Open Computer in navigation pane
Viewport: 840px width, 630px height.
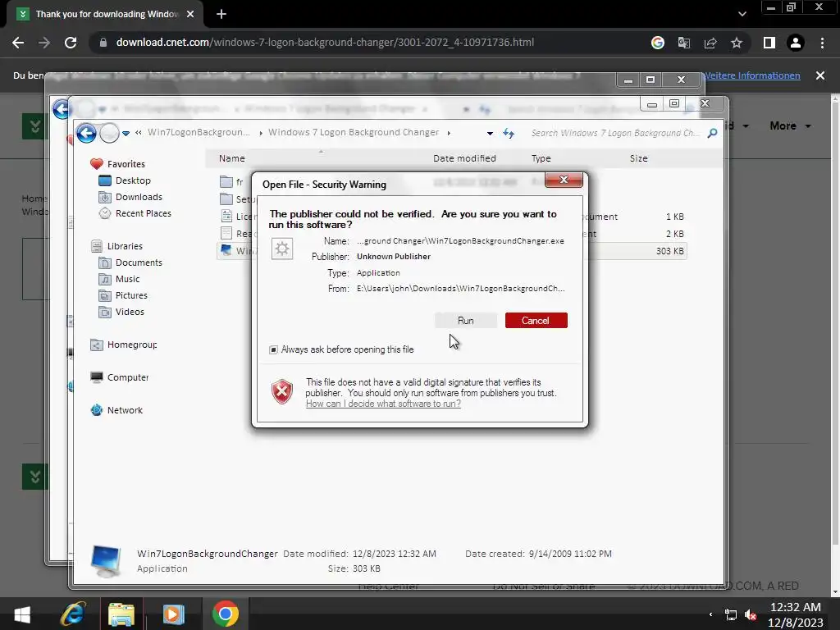128,377
